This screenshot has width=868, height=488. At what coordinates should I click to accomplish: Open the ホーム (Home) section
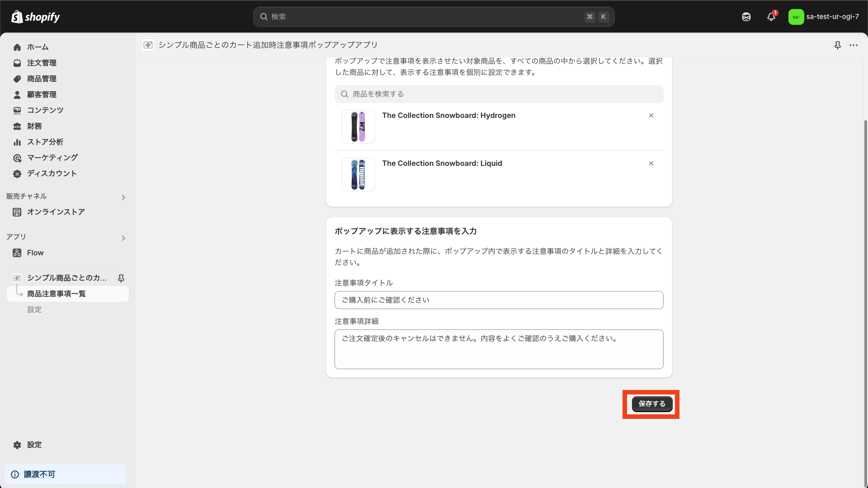[38, 47]
